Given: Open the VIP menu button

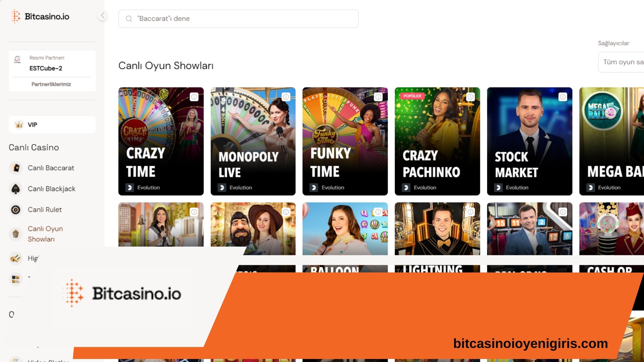Looking at the screenshot, I should pyautogui.click(x=52, y=125).
